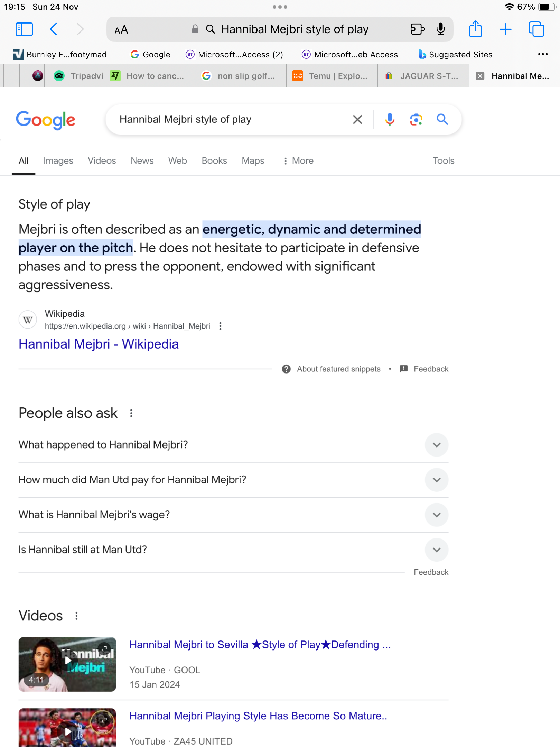560x747 pixels.
Task: Click About featured snippets
Action: (338, 369)
